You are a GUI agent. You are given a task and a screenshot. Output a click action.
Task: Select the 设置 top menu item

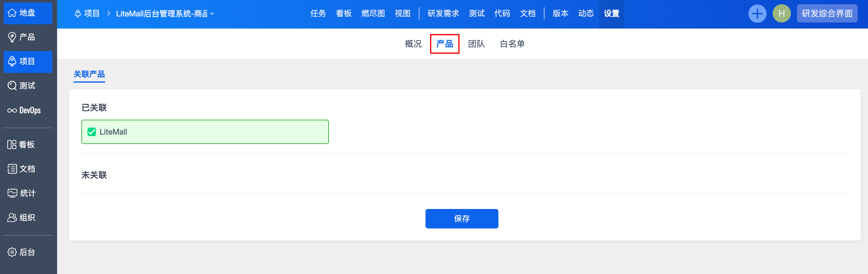[x=612, y=13]
